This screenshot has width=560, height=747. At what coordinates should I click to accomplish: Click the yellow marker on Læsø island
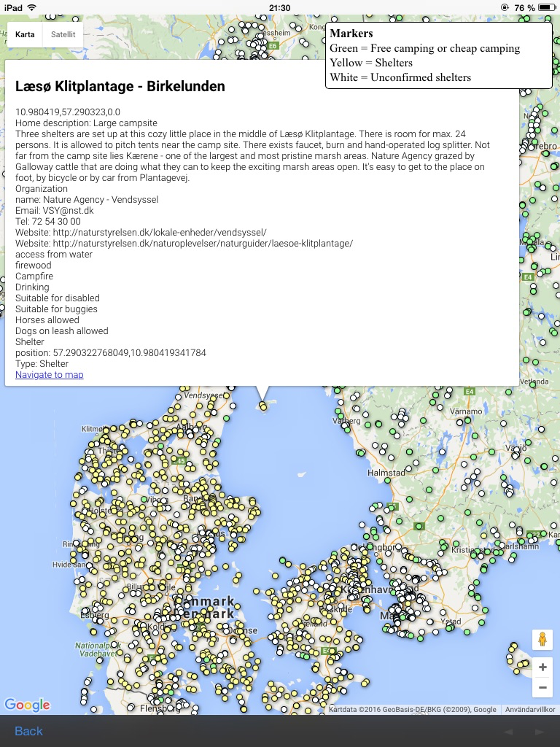point(262,406)
